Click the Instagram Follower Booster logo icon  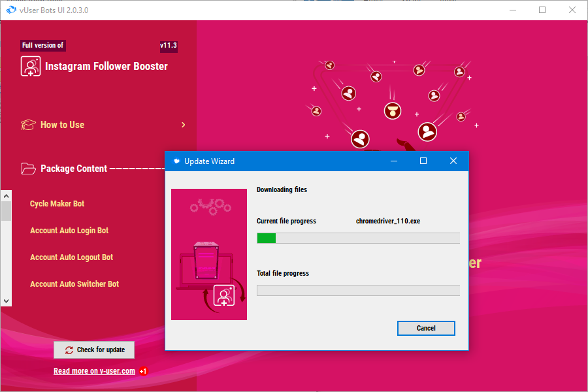pyautogui.click(x=30, y=67)
